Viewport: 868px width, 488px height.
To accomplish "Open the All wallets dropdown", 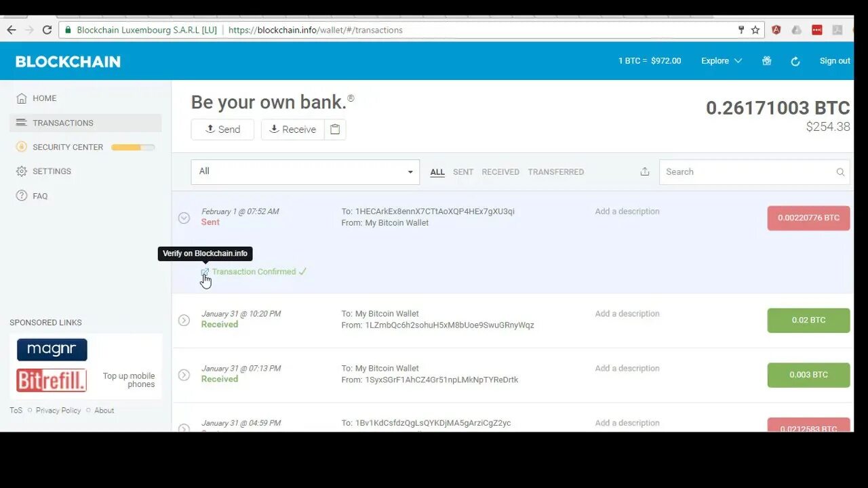I will coord(305,172).
